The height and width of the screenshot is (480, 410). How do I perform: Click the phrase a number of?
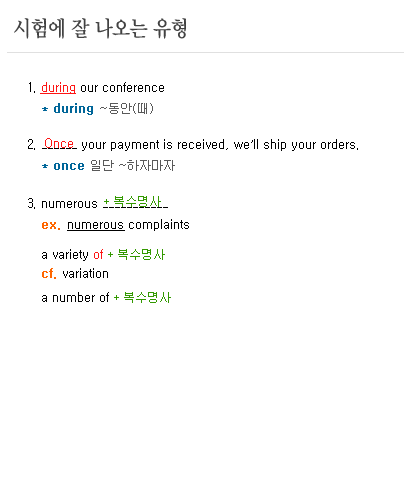click(x=75, y=298)
